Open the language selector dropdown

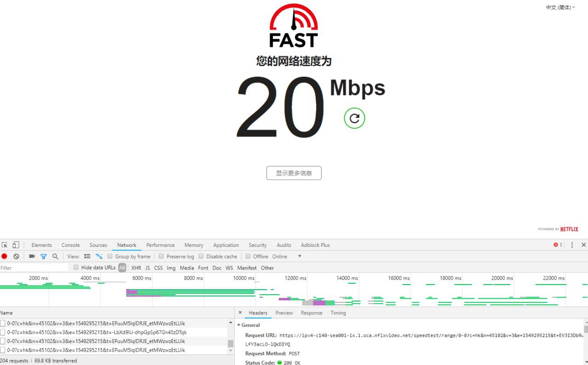coord(560,7)
